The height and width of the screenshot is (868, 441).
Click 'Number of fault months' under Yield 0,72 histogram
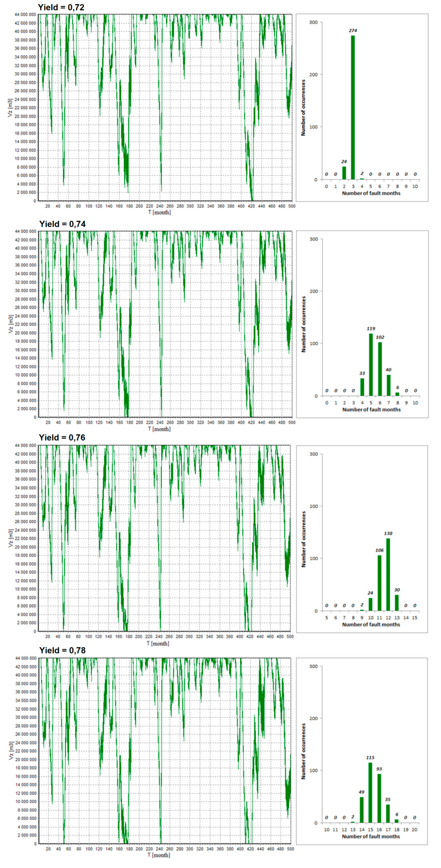point(371,193)
